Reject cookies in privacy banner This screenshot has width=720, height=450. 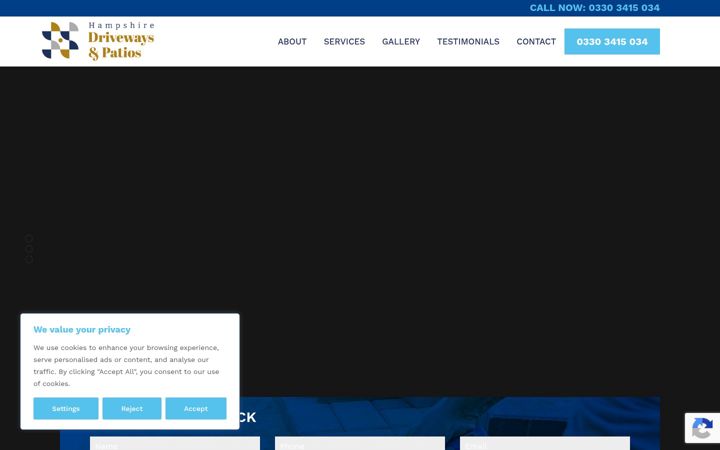132,408
